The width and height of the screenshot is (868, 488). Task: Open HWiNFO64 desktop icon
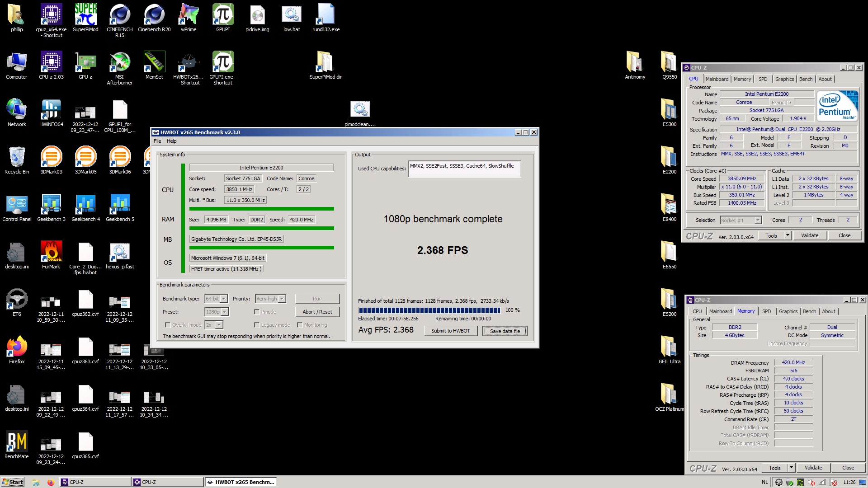pyautogui.click(x=51, y=113)
